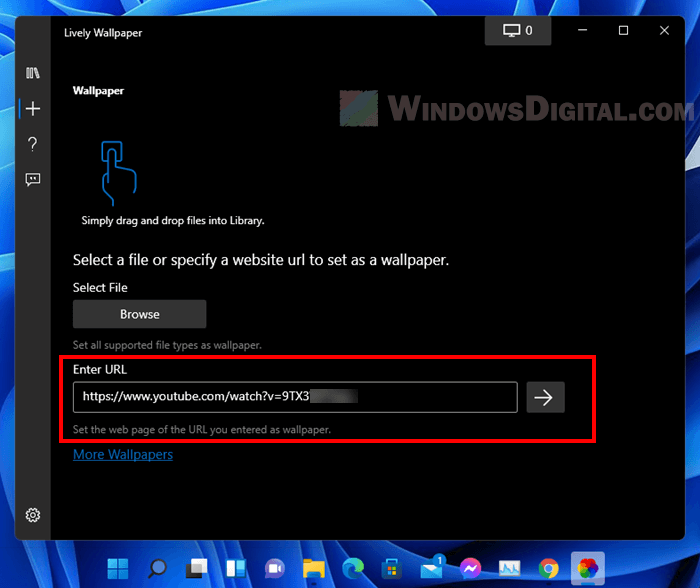
Task: Open taskbar Search
Action: pyautogui.click(x=157, y=569)
